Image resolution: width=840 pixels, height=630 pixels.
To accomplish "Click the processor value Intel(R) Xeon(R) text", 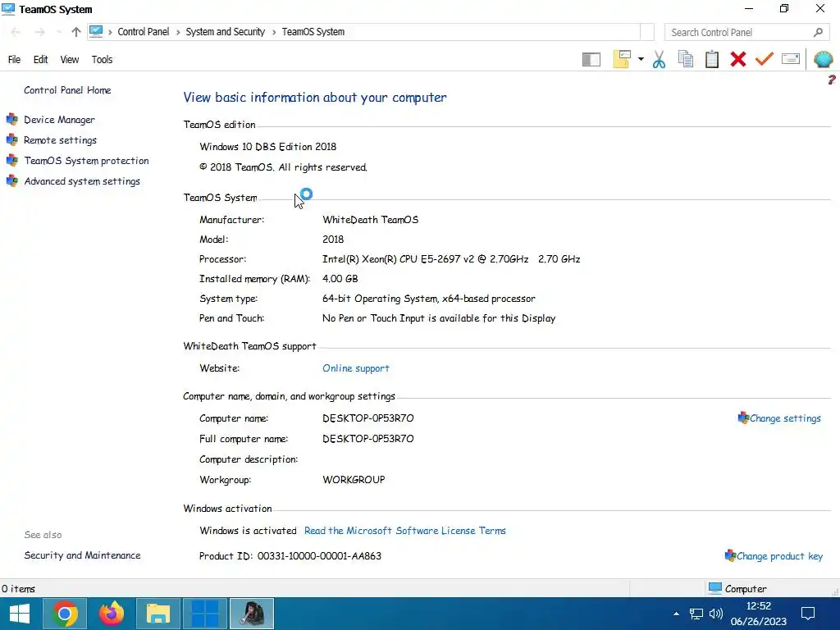I will 451,259.
